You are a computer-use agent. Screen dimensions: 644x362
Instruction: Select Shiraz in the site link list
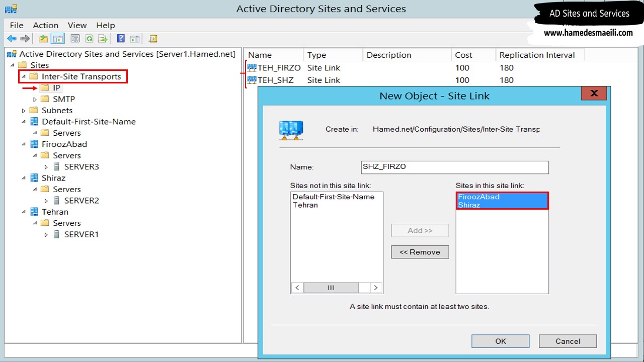pyautogui.click(x=502, y=205)
